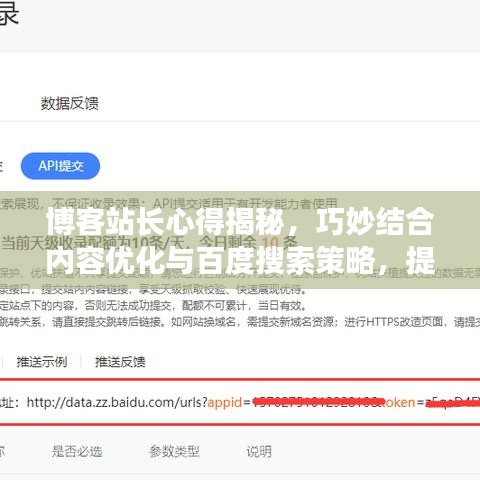Click the 进行HTTPS改造页面 note text
Viewport: 480px width, 480px height.
pos(394,322)
